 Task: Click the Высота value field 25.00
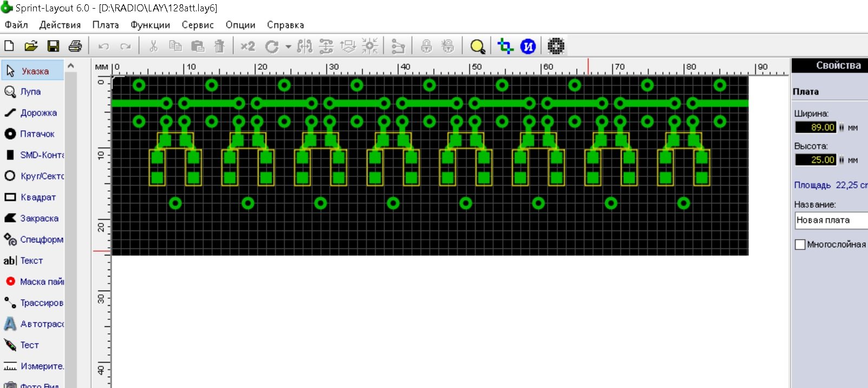[815, 160]
